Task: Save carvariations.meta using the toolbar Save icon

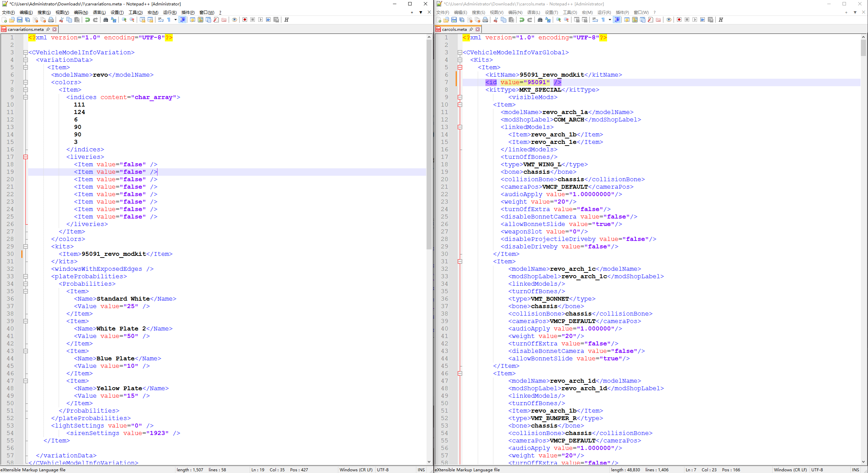Action: pos(19,20)
